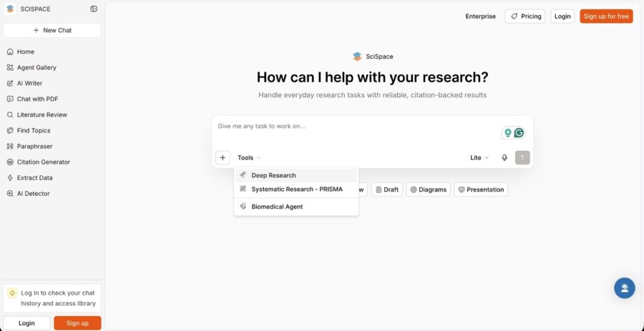Collapse the Tools dropdown
Viewport: 644px width, 331px height.
pos(249,158)
